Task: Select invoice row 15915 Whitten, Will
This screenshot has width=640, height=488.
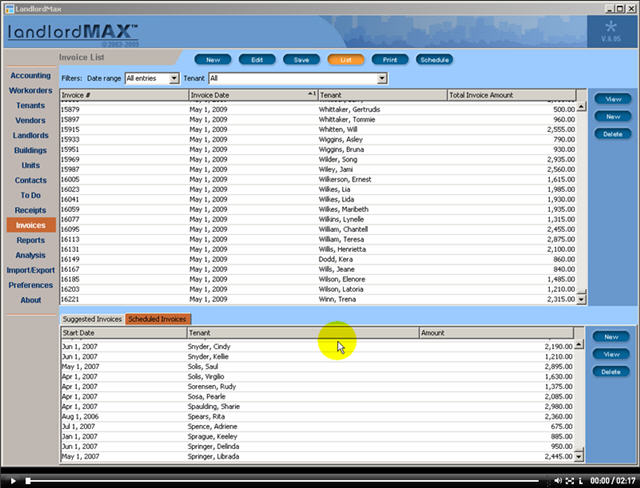Action: pyautogui.click(x=318, y=130)
